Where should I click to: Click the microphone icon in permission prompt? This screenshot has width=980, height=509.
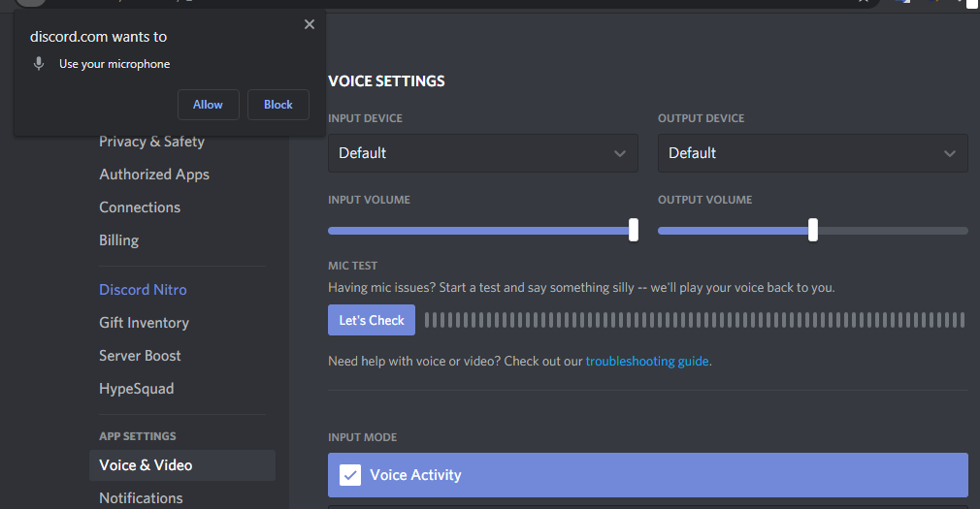[x=39, y=64]
